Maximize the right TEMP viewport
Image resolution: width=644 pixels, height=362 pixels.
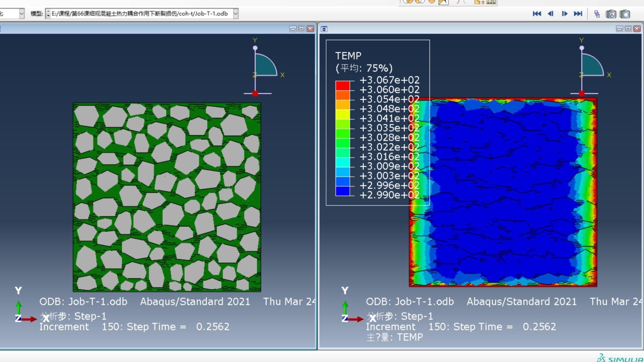628,29
